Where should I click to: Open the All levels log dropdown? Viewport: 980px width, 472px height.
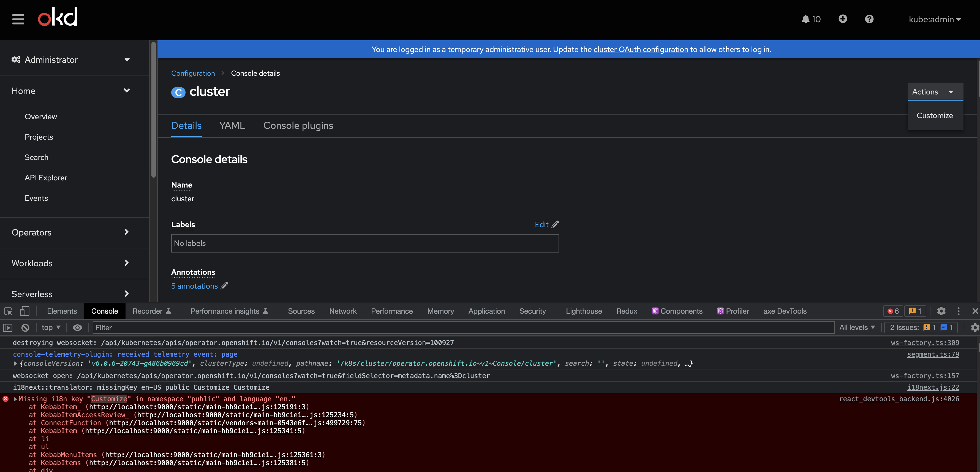(857, 327)
